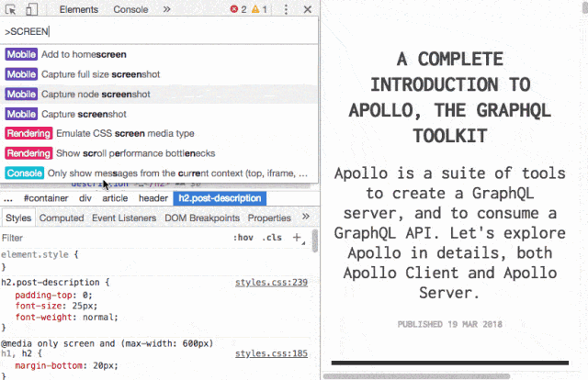Switch to the DOM Breakpoints tab
Viewport: 588px width, 380px height.
click(202, 218)
